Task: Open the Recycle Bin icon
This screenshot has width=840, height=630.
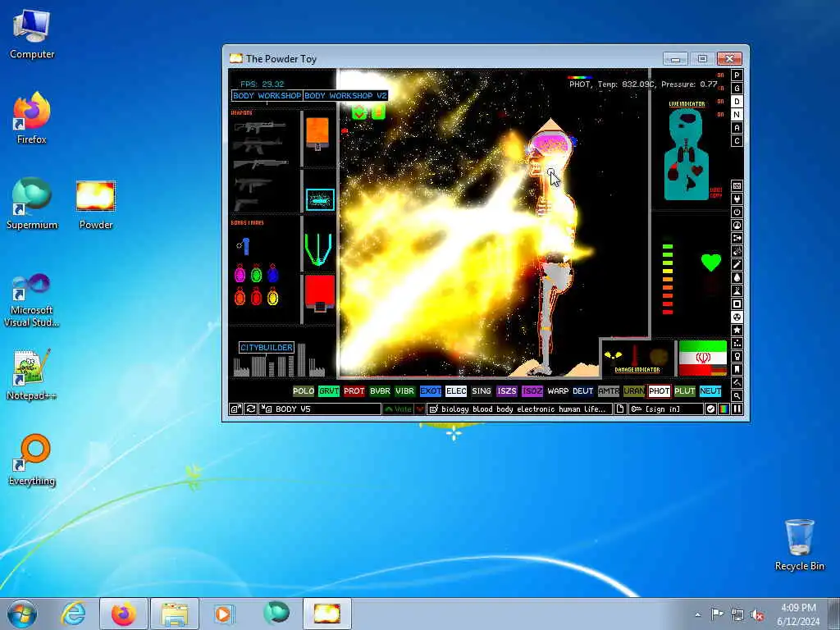Action: click(x=799, y=545)
